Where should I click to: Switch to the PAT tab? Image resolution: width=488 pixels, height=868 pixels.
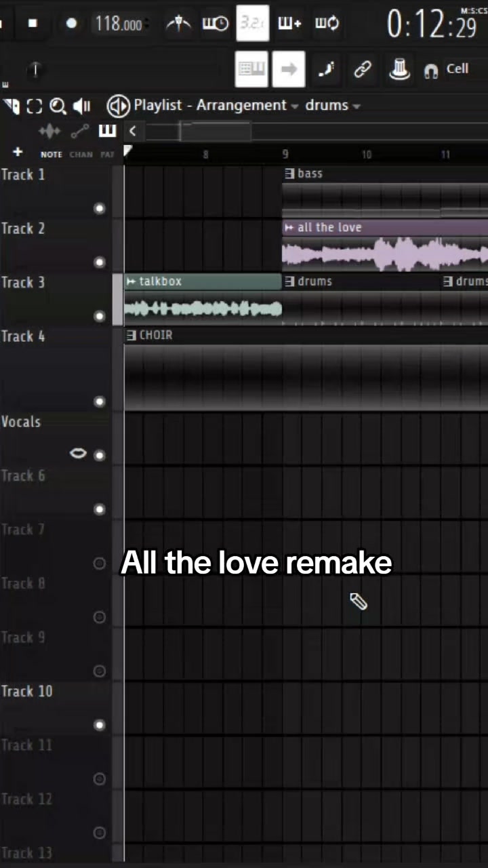[x=108, y=155]
